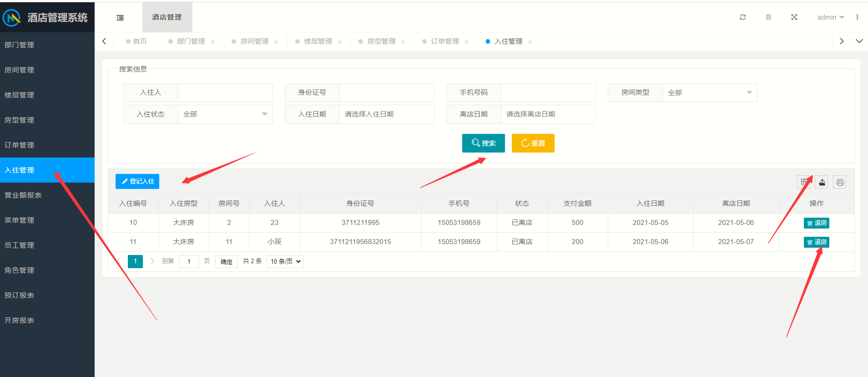Focus the 入住人 input field
Viewport: 868px width, 377px height.
coord(225,92)
